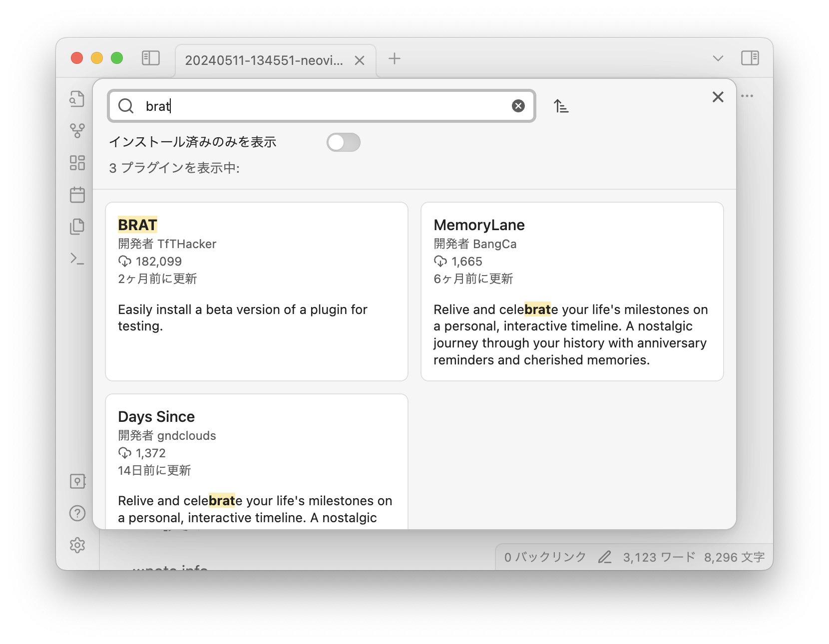Click the 3 プラグインを表示中 label
This screenshot has height=644, width=829.
[x=174, y=168]
